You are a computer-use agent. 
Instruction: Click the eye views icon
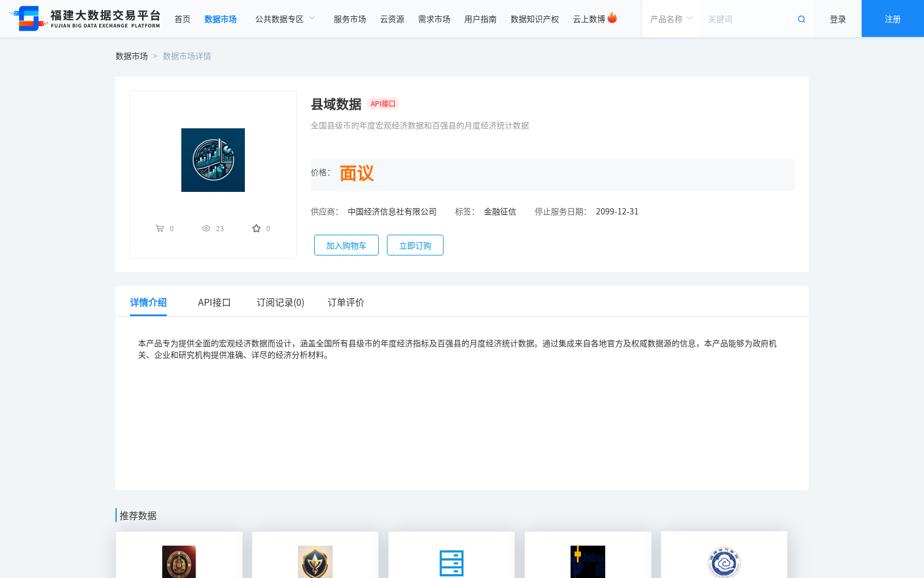point(206,228)
